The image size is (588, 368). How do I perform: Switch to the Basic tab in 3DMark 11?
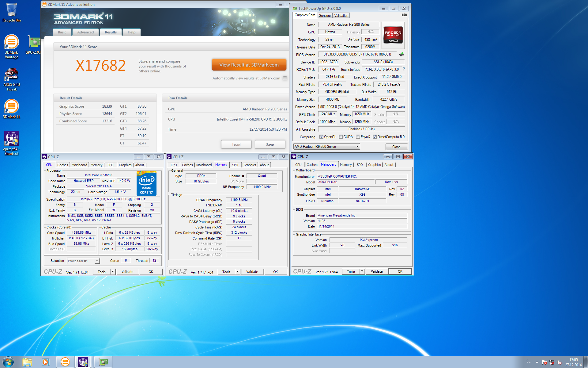[62, 32]
